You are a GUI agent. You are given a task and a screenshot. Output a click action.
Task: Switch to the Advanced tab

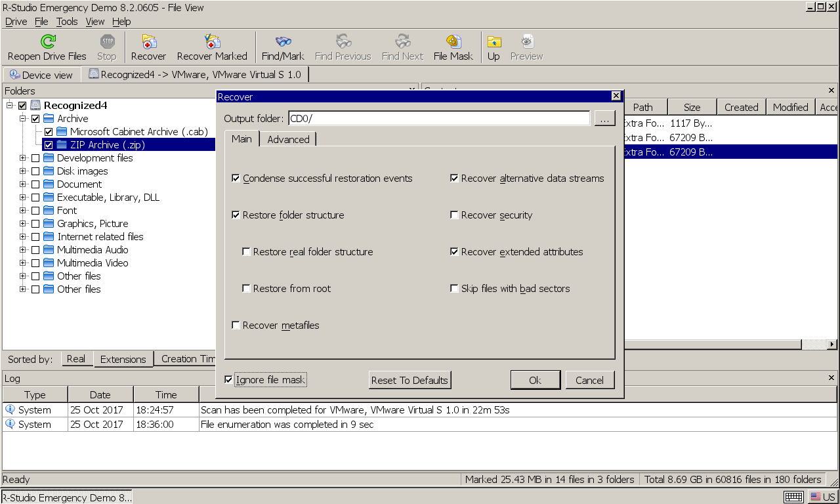click(x=288, y=139)
